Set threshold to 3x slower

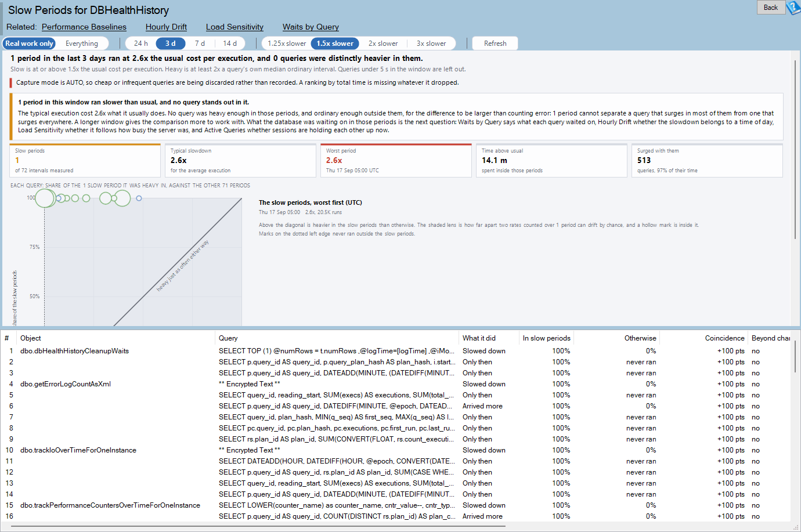pyautogui.click(x=431, y=44)
